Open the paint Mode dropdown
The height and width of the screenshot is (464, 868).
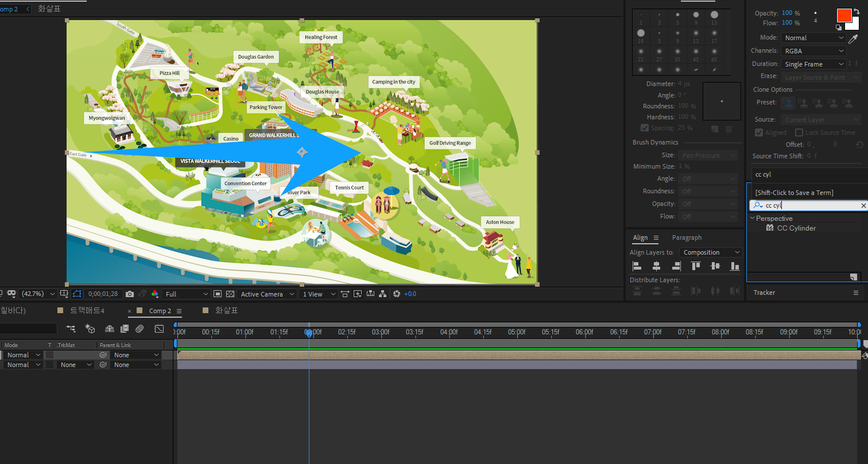coord(813,38)
